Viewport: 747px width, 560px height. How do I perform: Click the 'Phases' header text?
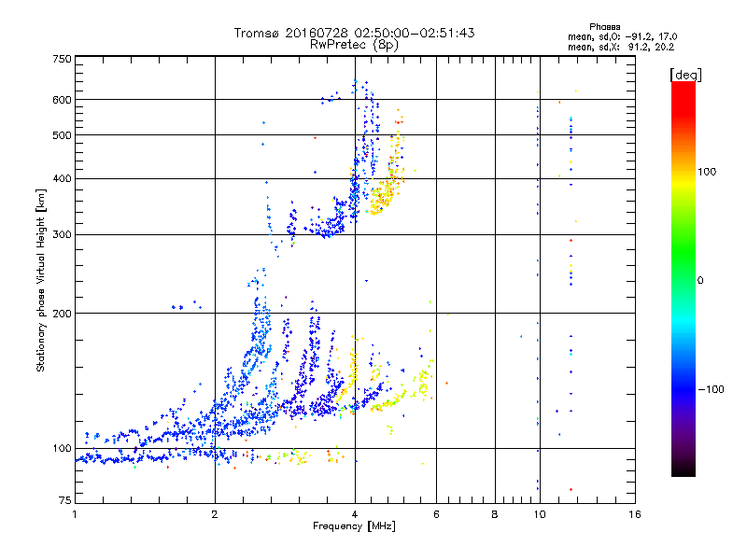(x=604, y=27)
